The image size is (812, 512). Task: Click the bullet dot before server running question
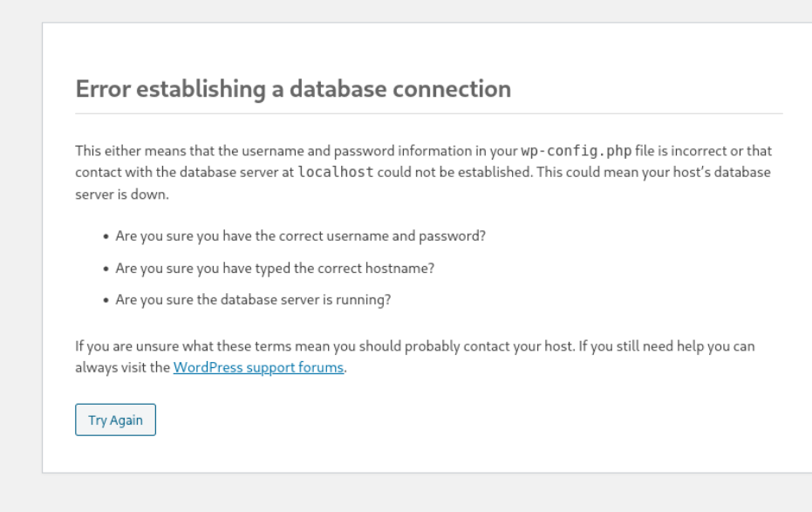(x=106, y=299)
